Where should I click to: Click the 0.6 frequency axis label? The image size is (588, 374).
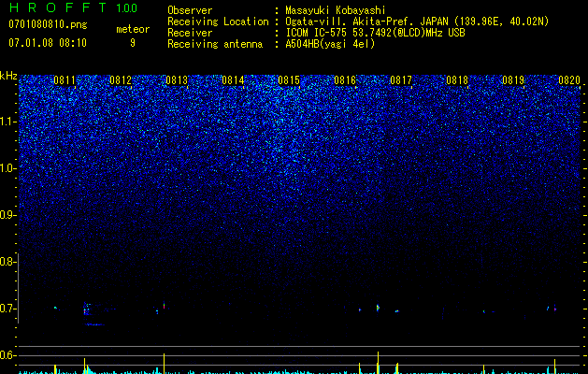pyautogui.click(x=7, y=355)
